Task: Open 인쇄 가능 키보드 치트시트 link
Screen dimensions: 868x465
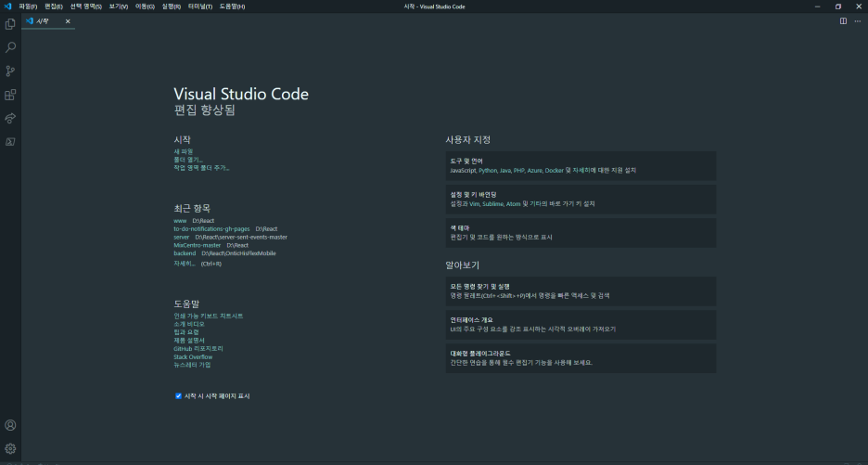Action: click(208, 316)
